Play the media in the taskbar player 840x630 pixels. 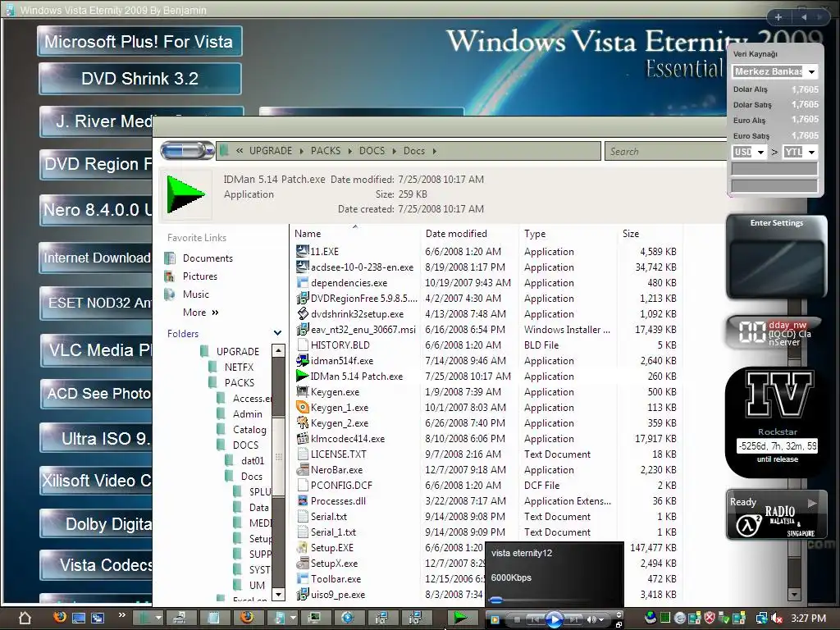point(554,620)
